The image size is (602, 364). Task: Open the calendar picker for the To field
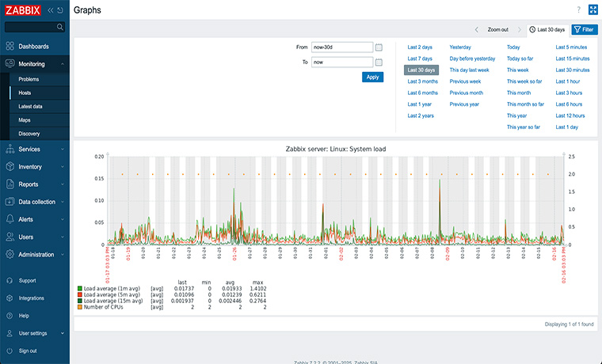(379, 62)
